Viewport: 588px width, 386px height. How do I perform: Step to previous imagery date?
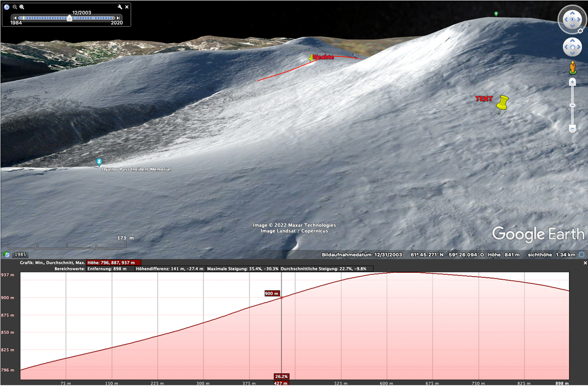pyautogui.click(x=15, y=18)
